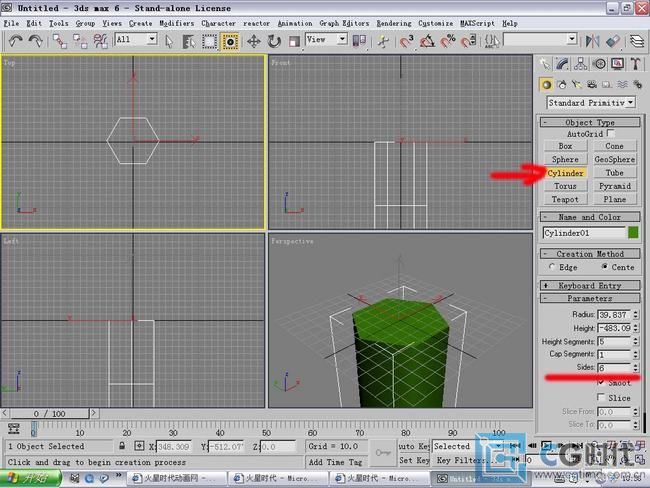Choose the Edge creation method
The height and width of the screenshot is (488, 650).
(x=552, y=267)
